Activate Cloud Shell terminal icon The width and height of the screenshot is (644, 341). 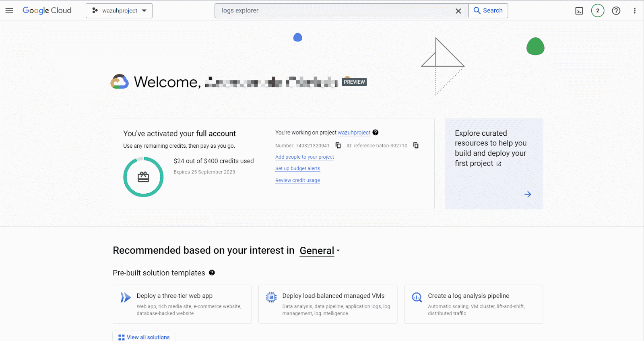(x=579, y=11)
